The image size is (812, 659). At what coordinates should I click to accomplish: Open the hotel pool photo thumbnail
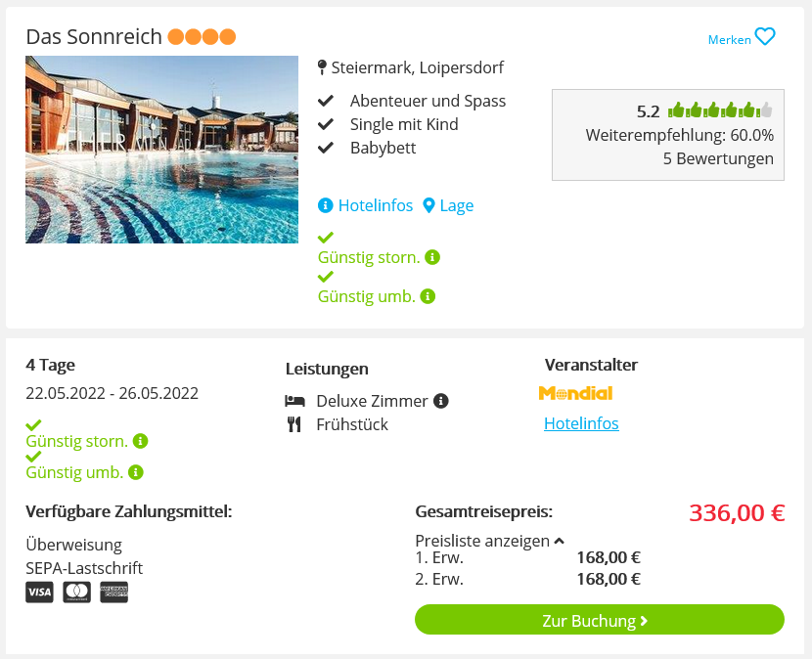click(161, 150)
